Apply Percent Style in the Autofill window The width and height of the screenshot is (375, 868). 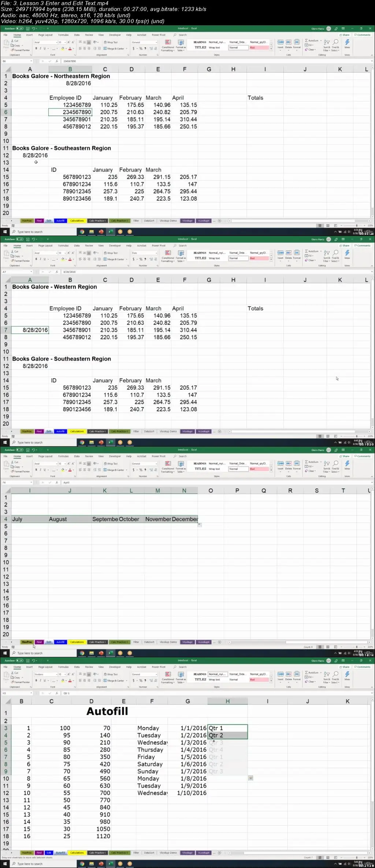point(141,680)
